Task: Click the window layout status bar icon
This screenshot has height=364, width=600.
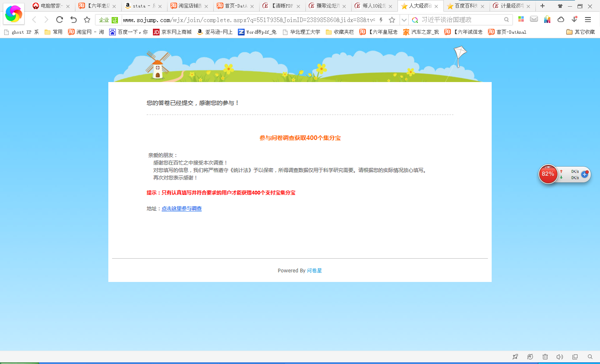Action: click(575, 357)
